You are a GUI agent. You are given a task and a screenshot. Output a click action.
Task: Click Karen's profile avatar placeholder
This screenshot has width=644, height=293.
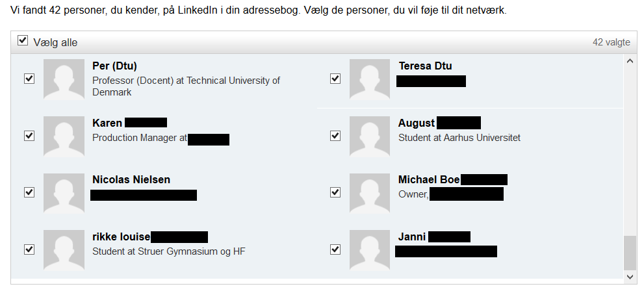coord(64,136)
